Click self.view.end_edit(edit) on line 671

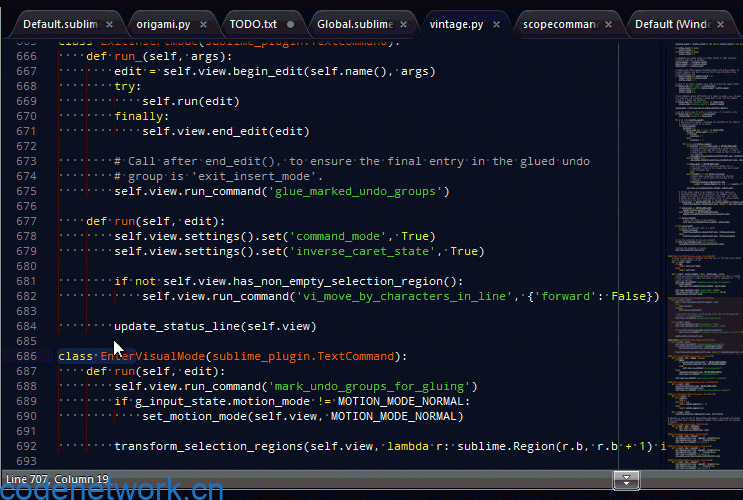pyautogui.click(x=226, y=131)
